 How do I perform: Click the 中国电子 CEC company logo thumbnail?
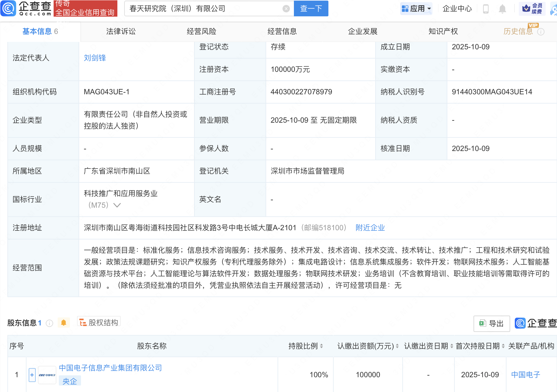click(47, 375)
